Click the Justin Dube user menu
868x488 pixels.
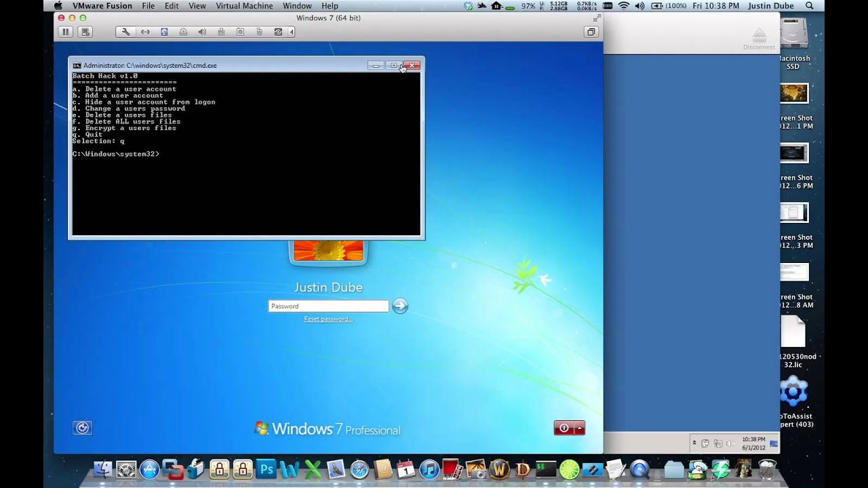tap(770, 5)
